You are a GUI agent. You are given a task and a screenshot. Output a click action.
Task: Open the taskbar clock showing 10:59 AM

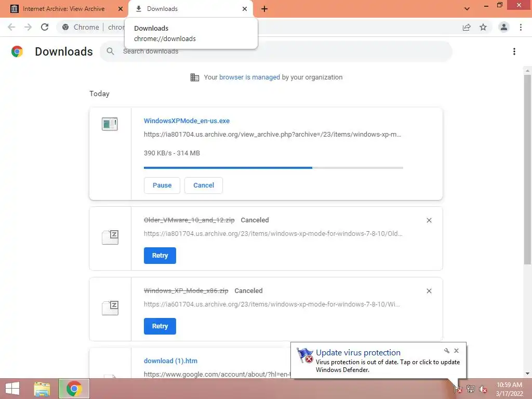509,389
